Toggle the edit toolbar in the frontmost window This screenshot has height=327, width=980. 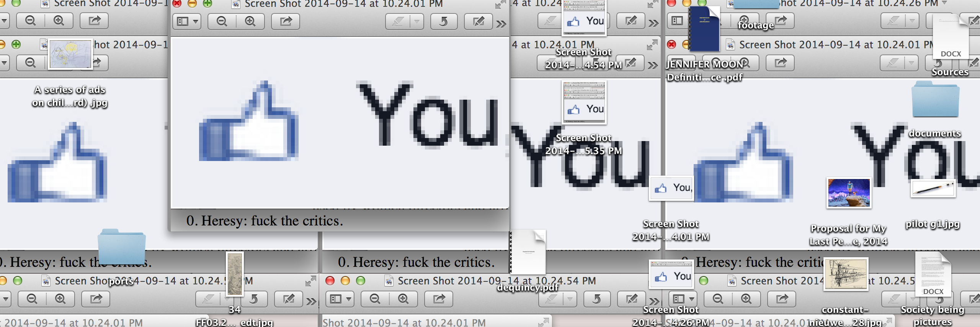(478, 21)
